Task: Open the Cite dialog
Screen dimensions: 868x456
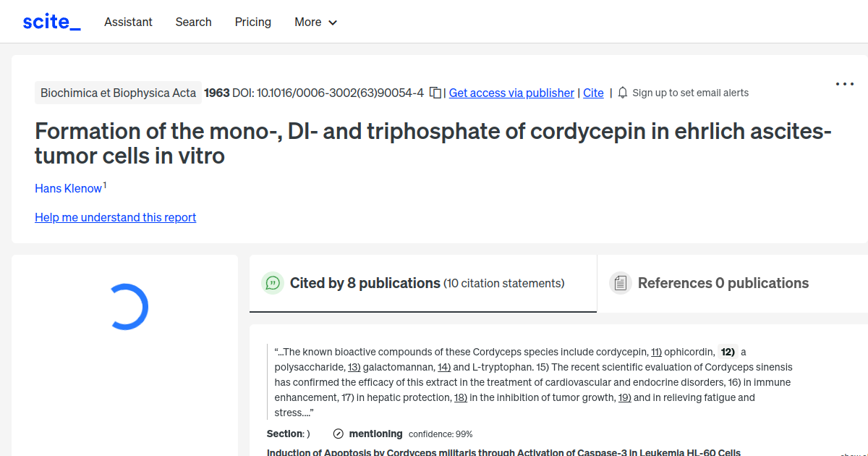Action: (593, 93)
